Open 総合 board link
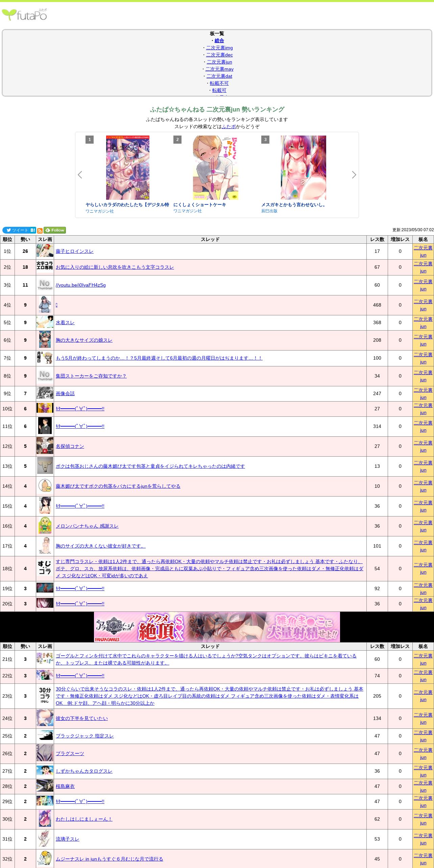This screenshot has width=434, height=868. pyautogui.click(x=219, y=41)
